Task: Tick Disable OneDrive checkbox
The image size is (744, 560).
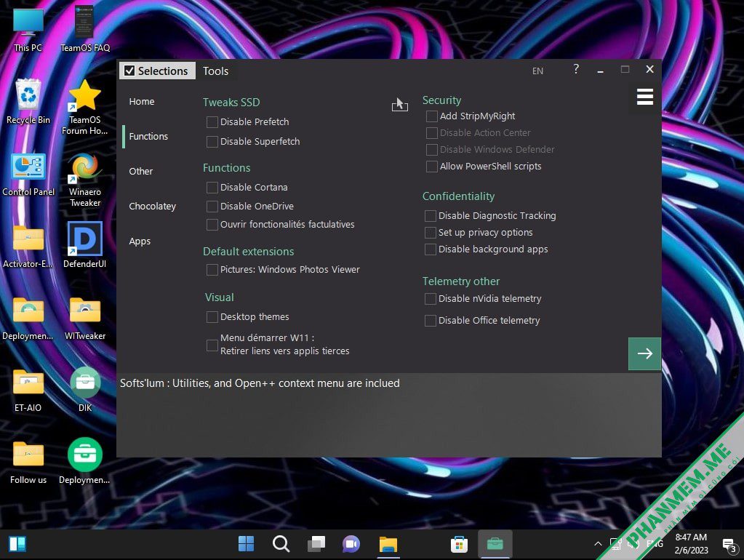Action: coord(212,207)
